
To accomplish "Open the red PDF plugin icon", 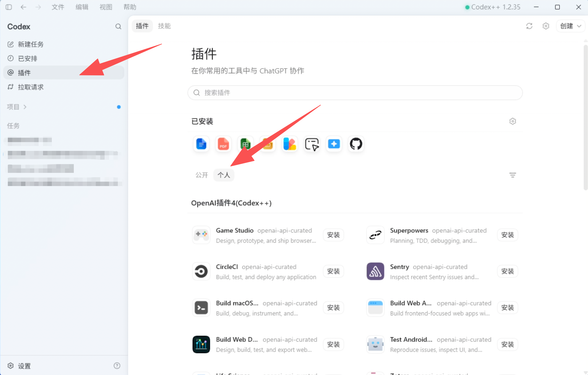I will pyautogui.click(x=223, y=144).
